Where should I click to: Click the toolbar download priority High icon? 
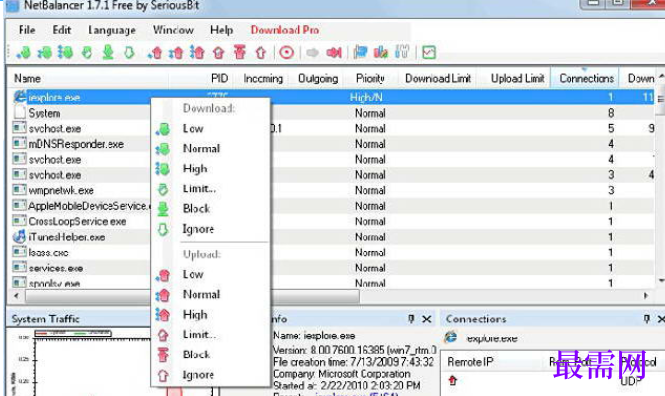[x=65, y=53]
